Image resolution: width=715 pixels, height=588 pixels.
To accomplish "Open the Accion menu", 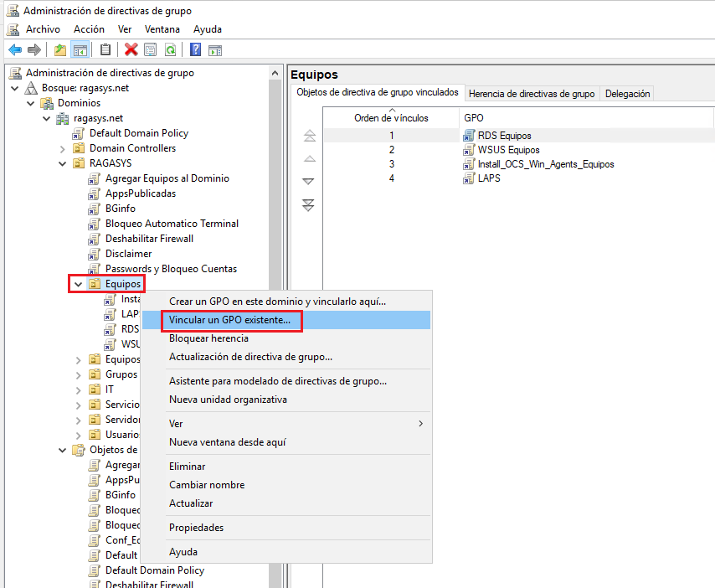I will pyautogui.click(x=90, y=28).
